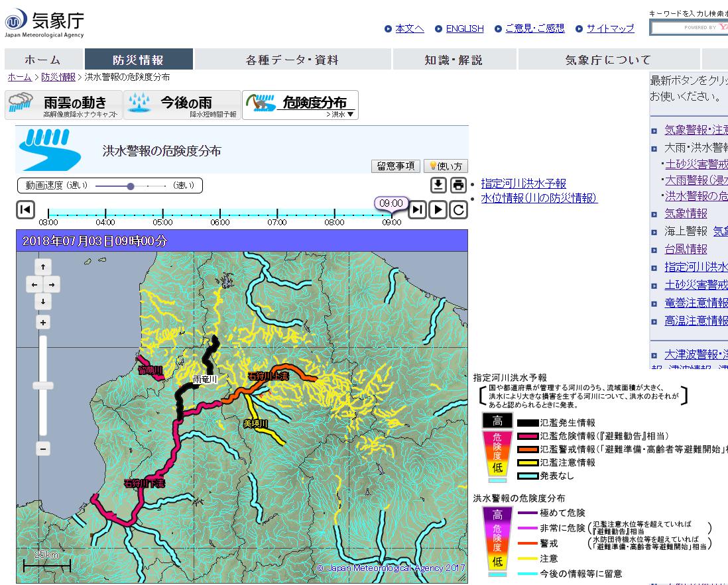Click the 09:00 timeline marker bubble
The width and height of the screenshot is (728, 585).
tap(391, 203)
